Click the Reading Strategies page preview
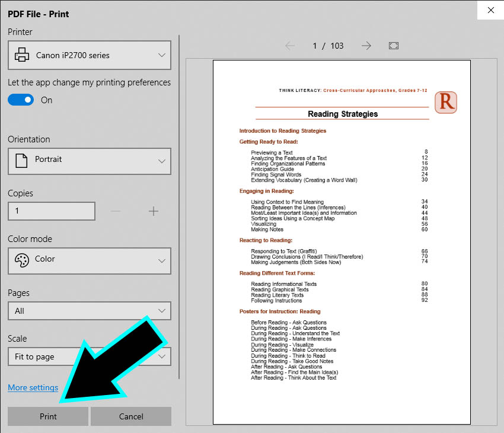This screenshot has height=433, width=504. point(341,241)
